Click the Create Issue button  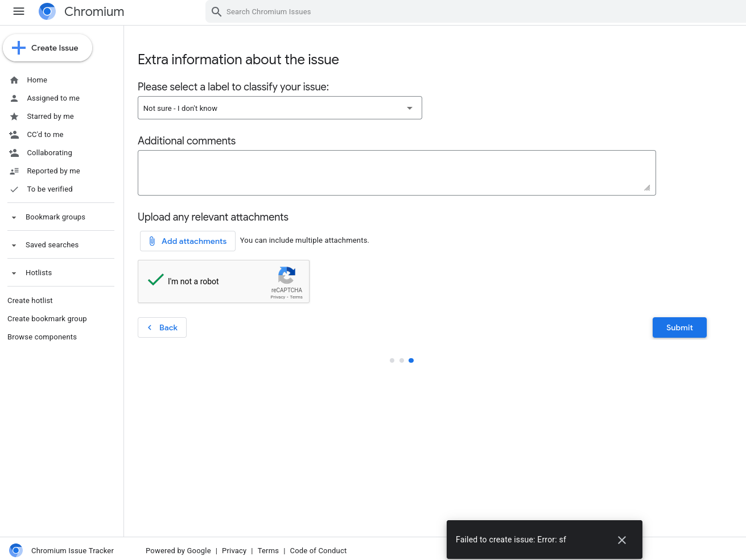tap(47, 48)
